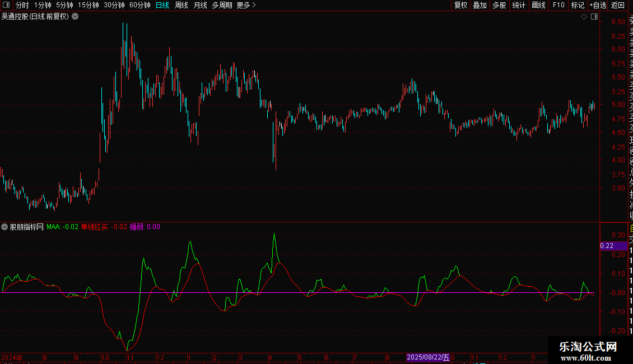Switch to 分时 intraday view
Screen dimensions: 633x364
click(22, 5)
